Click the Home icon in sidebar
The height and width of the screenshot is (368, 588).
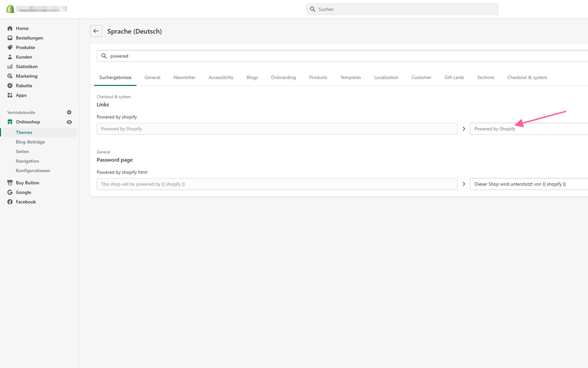(10, 28)
